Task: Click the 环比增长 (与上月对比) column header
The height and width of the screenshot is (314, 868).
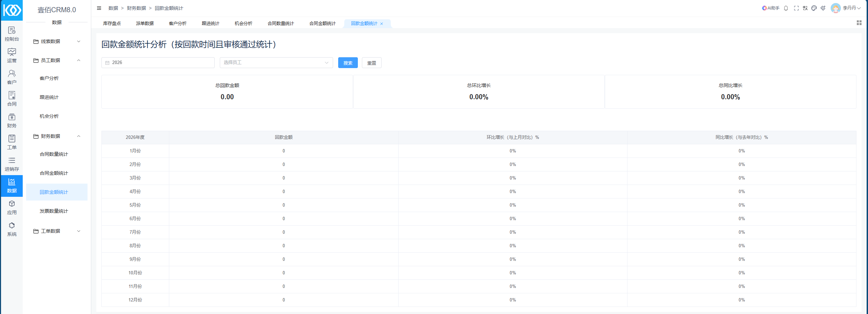Action: tap(513, 137)
